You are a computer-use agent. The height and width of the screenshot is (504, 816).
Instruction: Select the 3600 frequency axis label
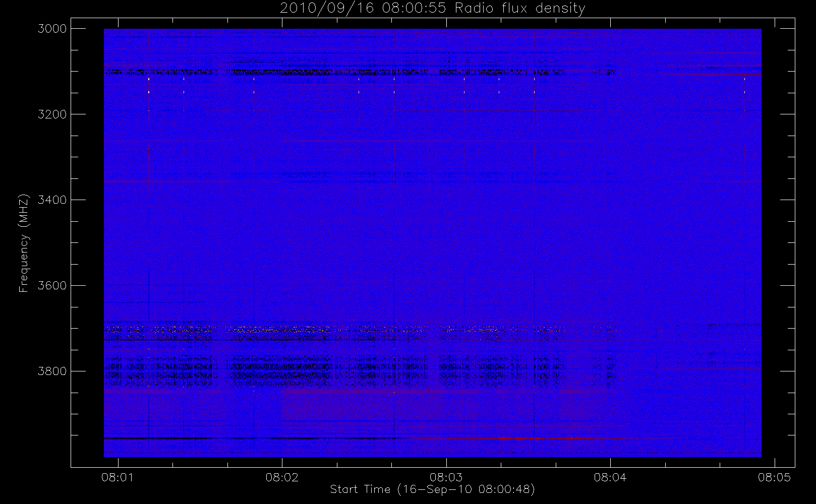(x=52, y=286)
